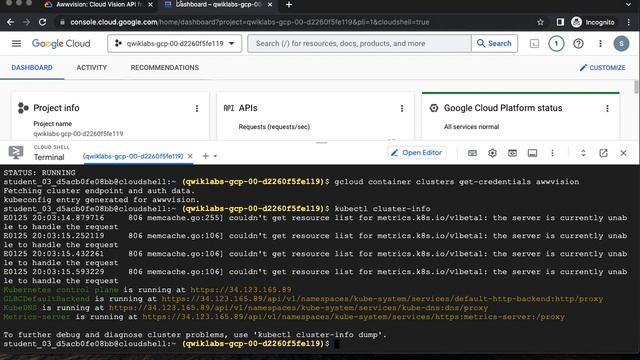The height and width of the screenshot is (360, 640).
Task: Open the Google Cloud navigation hamburger menu
Action: point(16,43)
